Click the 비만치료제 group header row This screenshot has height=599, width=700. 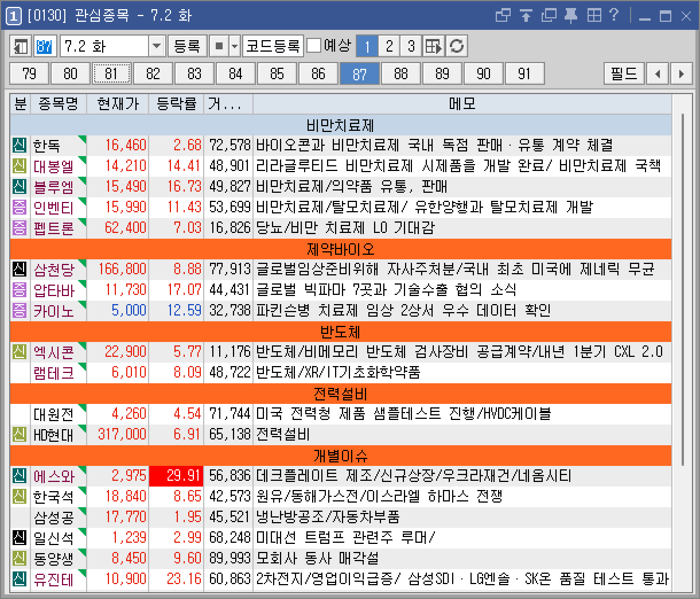[341, 125]
